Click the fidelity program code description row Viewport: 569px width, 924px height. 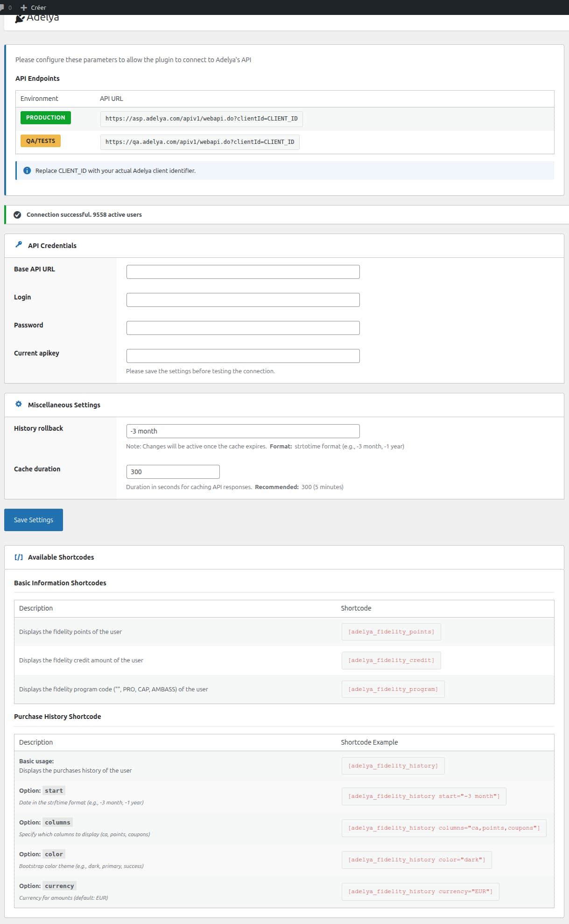click(113, 689)
